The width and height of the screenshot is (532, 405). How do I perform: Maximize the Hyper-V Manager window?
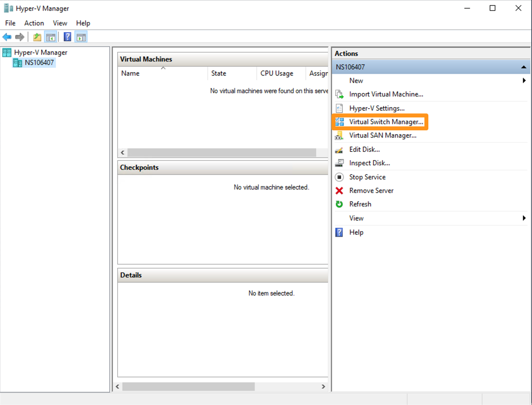[x=493, y=8]
